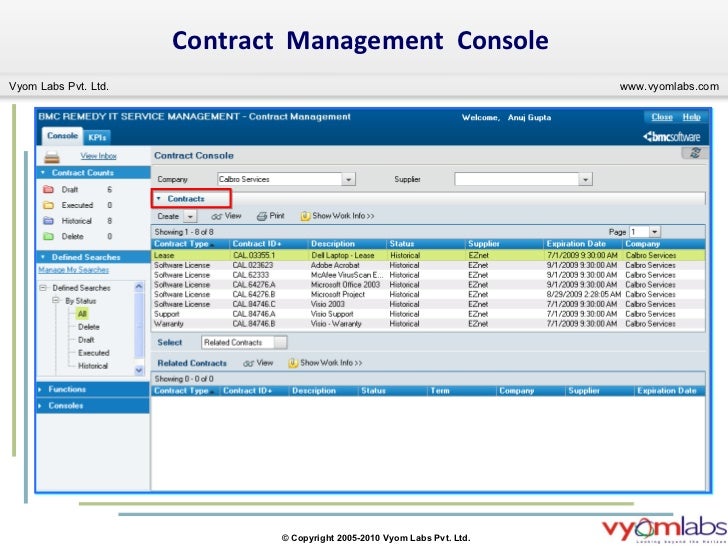Sort Contracts by Contract Type column
The image size is (728, 546).
[190, 244]
